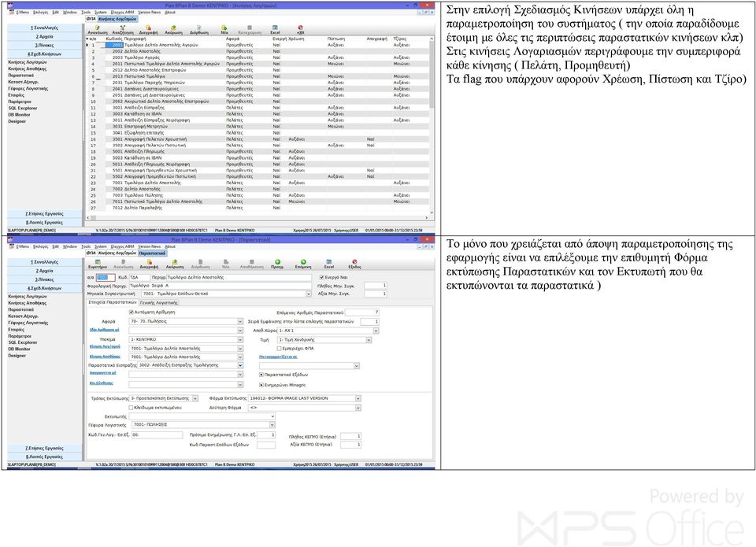This screenshot has height=547, width=756.
Task: Toggle the Ενεργό Ναι checkbox
Action: (321, 278)
